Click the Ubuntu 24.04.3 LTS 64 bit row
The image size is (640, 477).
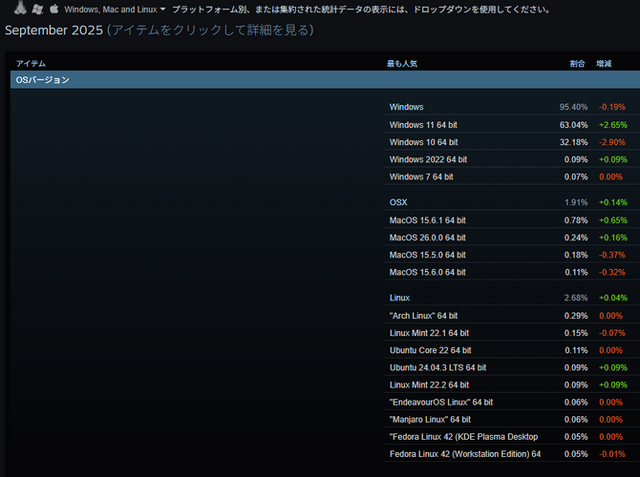coord(435,367)
